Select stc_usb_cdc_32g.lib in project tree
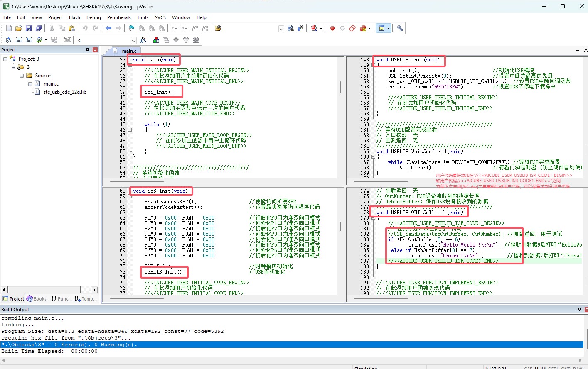The image size is (588, 369). click(65, 92)
